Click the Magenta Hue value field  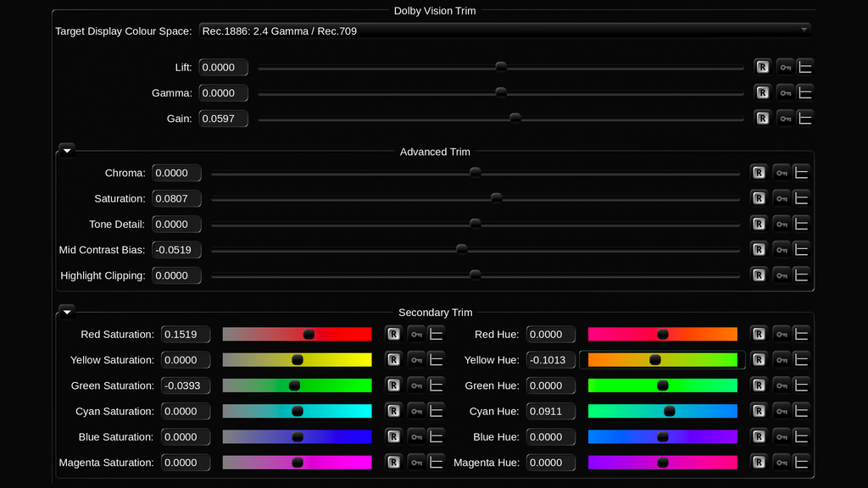(551, 463)
